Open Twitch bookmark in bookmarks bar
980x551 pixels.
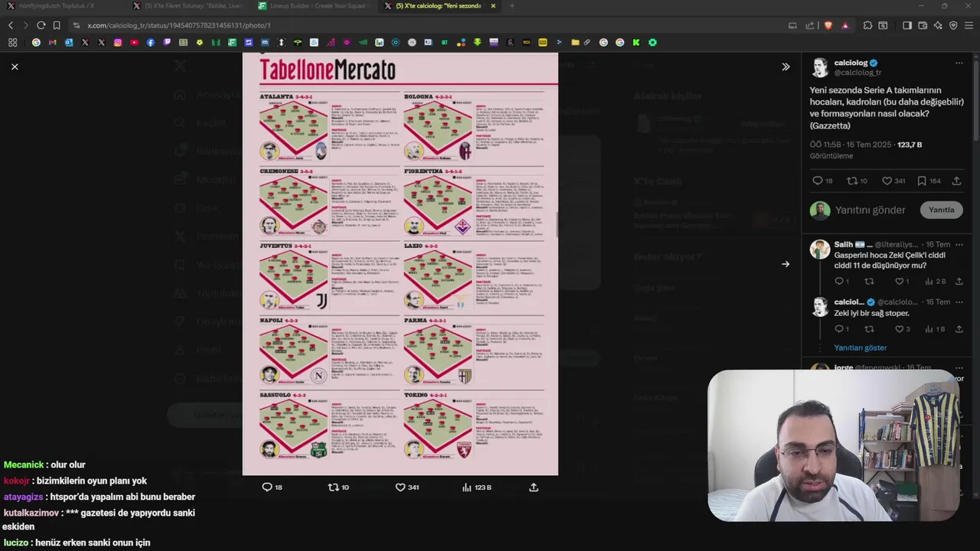point(167,42)
